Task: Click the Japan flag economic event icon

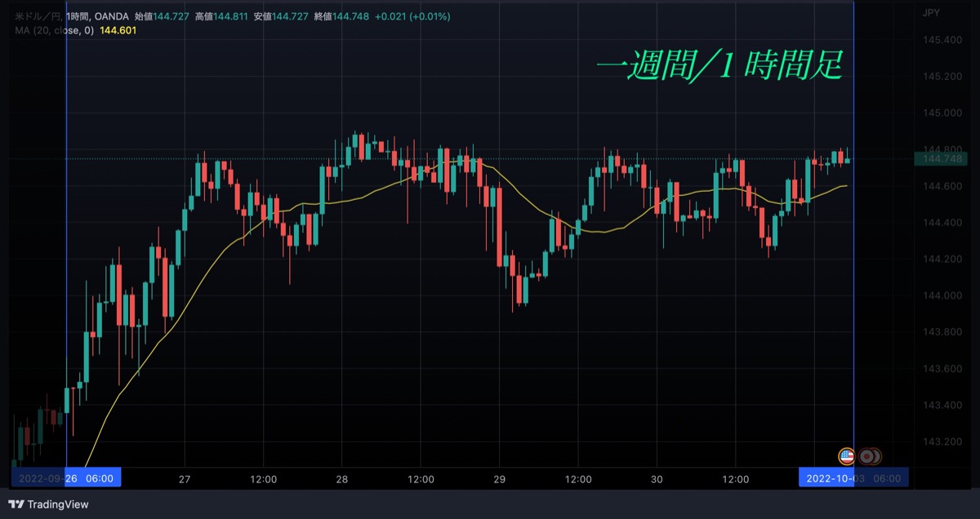Action: coord(865,456)
